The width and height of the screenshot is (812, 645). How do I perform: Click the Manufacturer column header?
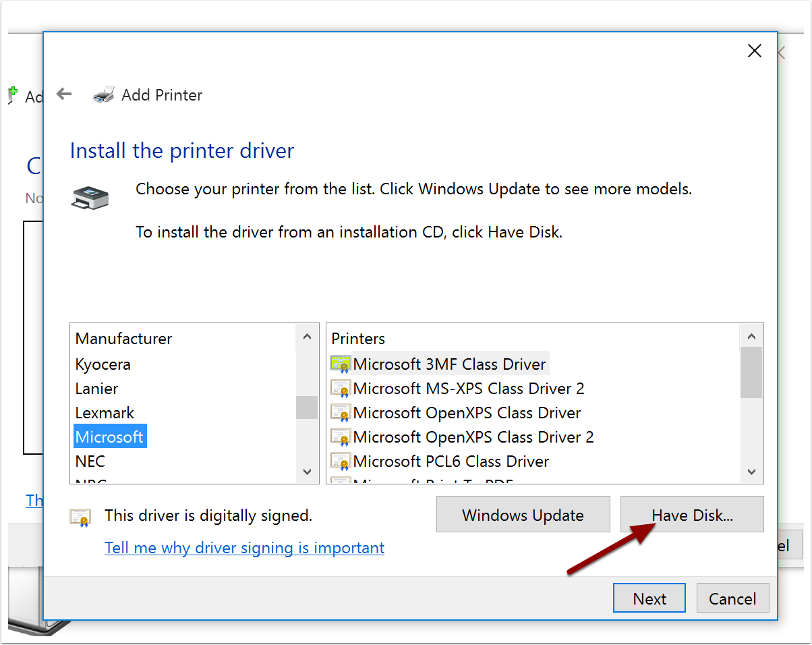tap(123, 339)
